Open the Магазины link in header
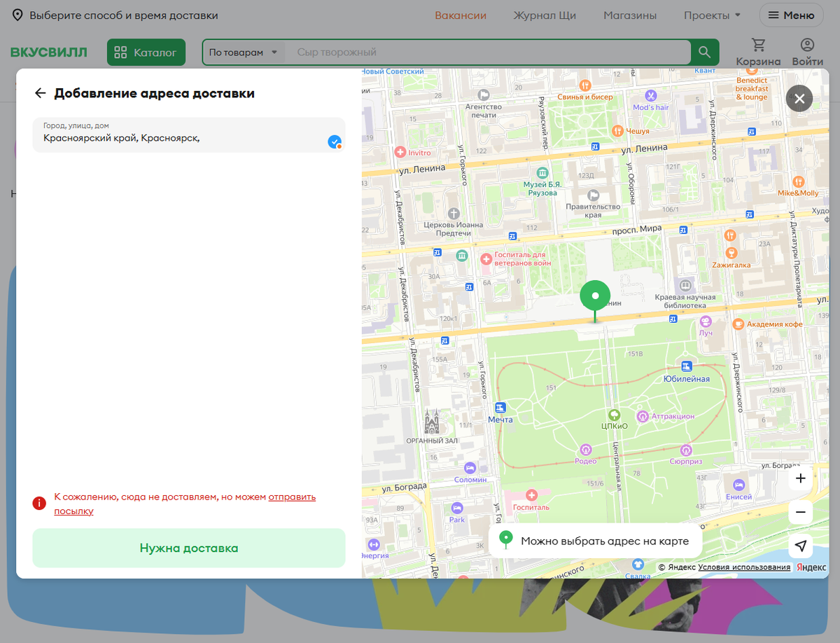Viewport: 840px width, 643px height. 630,15
